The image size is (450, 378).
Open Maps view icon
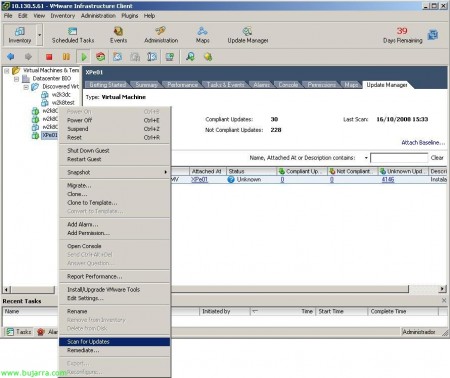click(202, 35)
